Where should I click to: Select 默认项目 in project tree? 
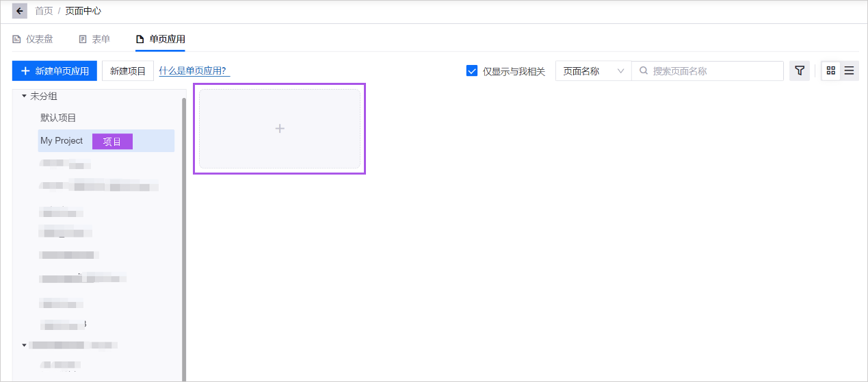[x=58, y=118]
